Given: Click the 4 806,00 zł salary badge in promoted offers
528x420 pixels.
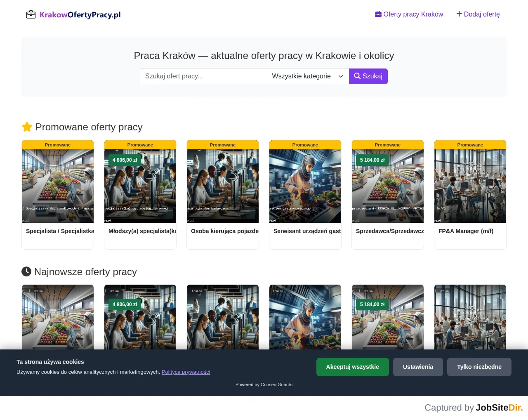Looking at the screenshot, I should 125,160.
